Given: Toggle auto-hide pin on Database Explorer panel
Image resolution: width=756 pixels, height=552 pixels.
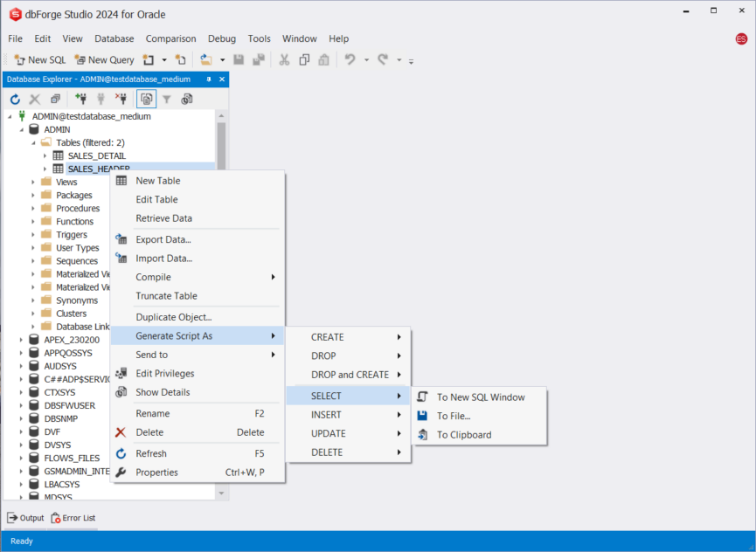Looking at the screenshot, I should 207,79.
